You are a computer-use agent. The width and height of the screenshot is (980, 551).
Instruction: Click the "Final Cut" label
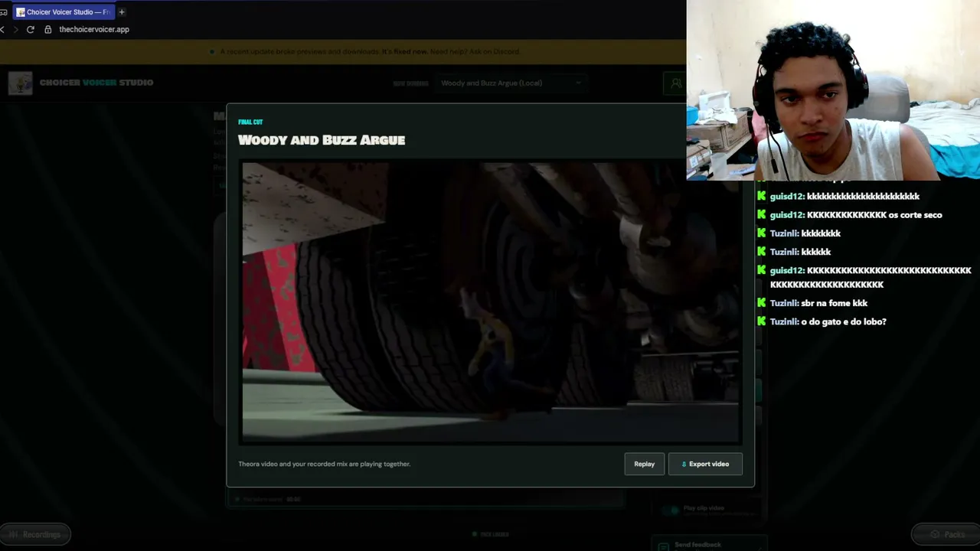click(x=250, y=122)
